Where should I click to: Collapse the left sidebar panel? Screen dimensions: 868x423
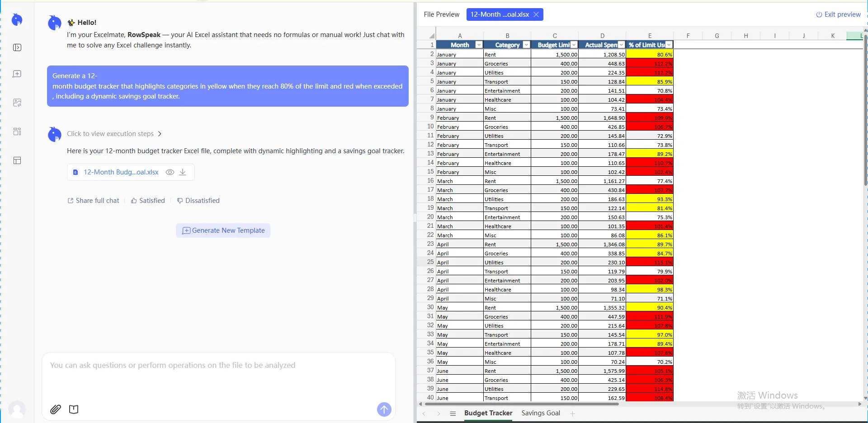pyautogui.click(x=17, y=47)
